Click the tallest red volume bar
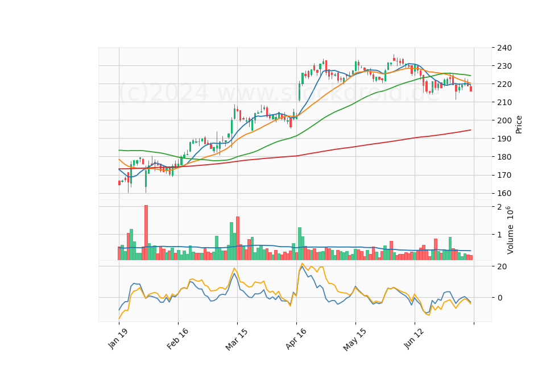The height and width of the screenshot is (392, 546). coord(146,233)
